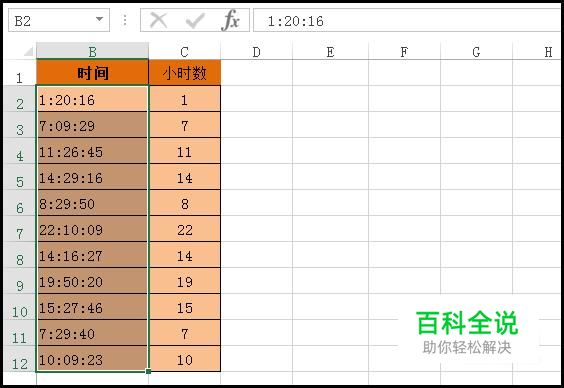
Task: Click hours cell with value 10
Action: [185, 359]
